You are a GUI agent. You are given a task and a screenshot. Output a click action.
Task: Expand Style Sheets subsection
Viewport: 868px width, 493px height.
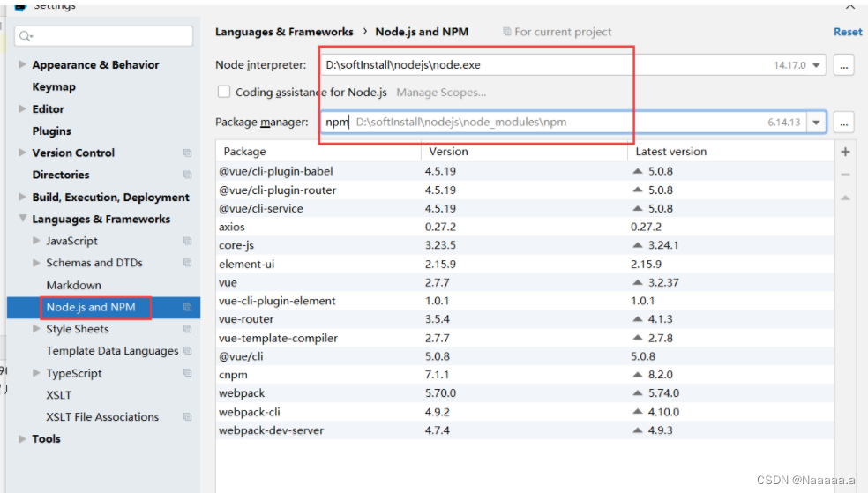click(36, 329)
